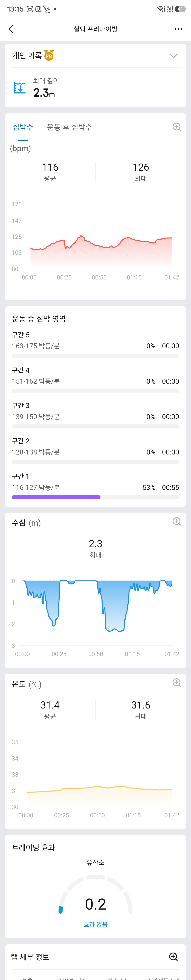Tap the aerobic 0.2 gauge
Viewport: 191px width, 980px height.
point(95,904)
